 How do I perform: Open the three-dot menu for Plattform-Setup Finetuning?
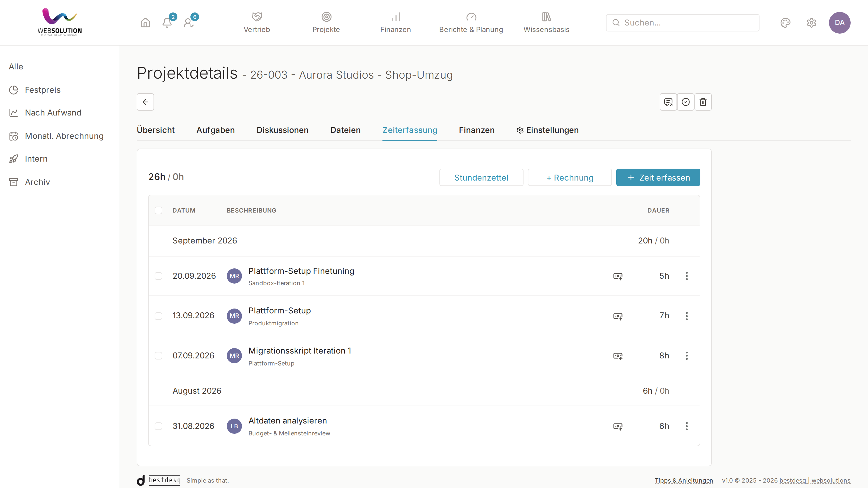[686, 276]
